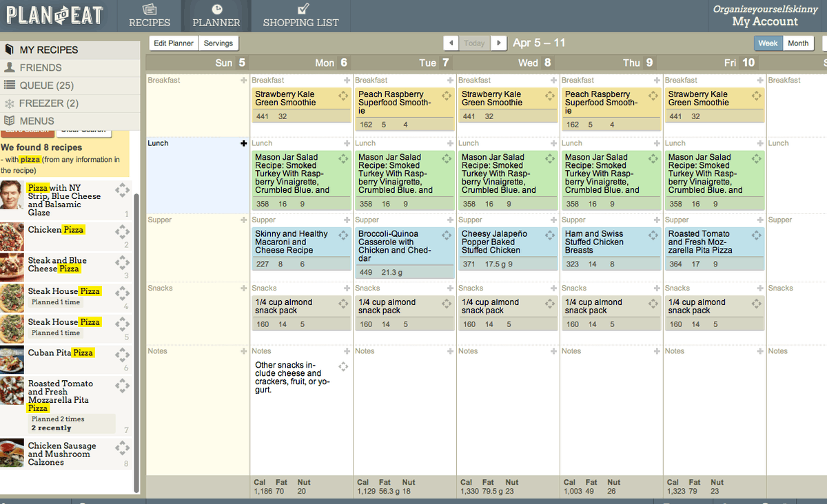This screenshot has height=504, width=827.
Task: Open Steak and Blue Cheese Pizza recipe
Action: click(x=57, y=264)
